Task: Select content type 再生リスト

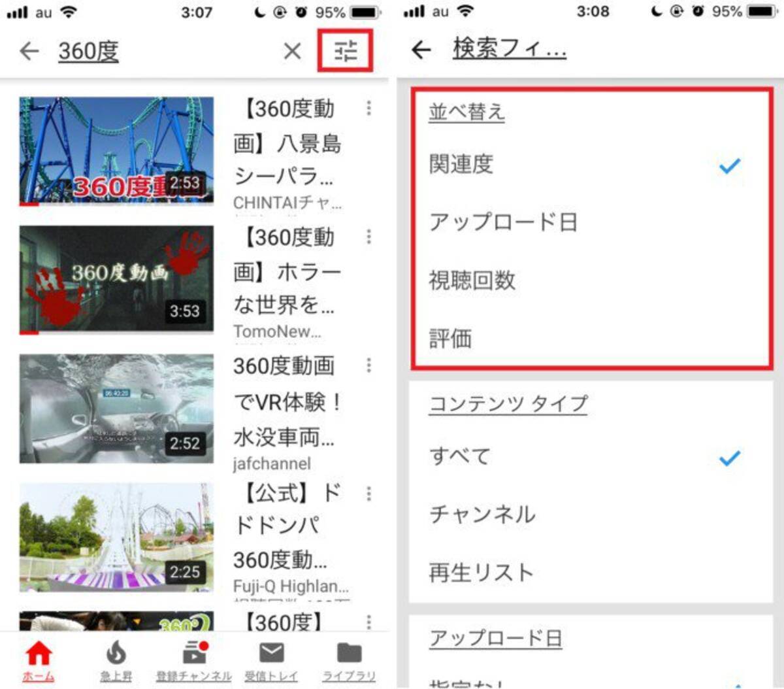Action: (x=591, y=573)
